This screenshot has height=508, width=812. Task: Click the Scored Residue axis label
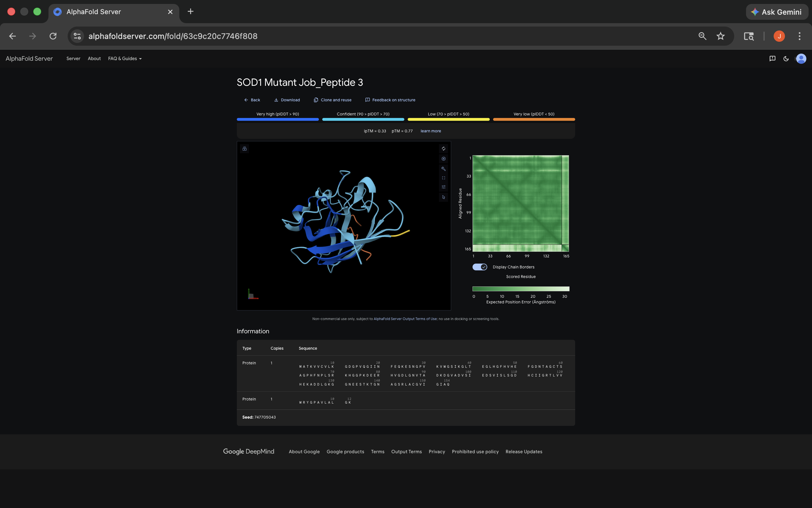pyautogui.click(x=521, y=277)
